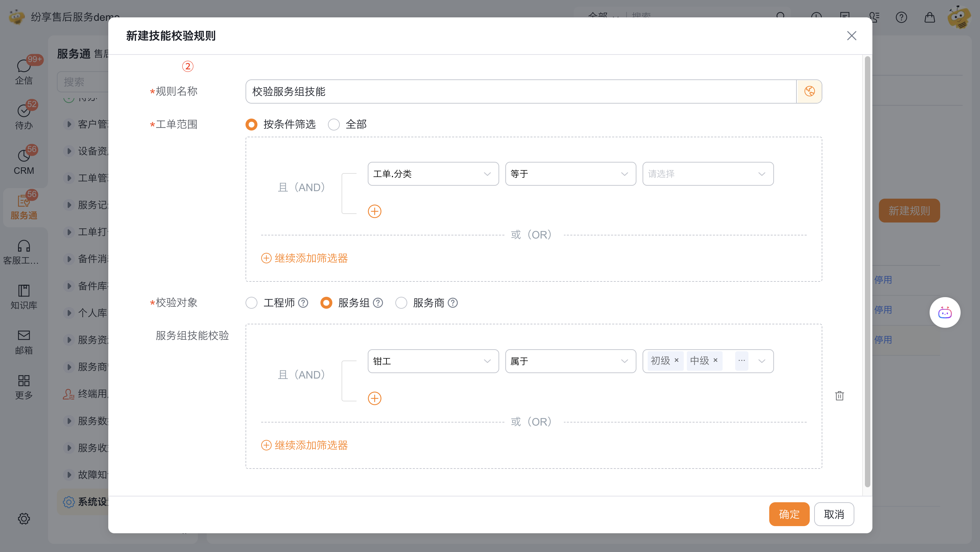The image size is (980, 552).
Task: Open 邮箱 in the left sidebar
Action: tap(23, 341)
